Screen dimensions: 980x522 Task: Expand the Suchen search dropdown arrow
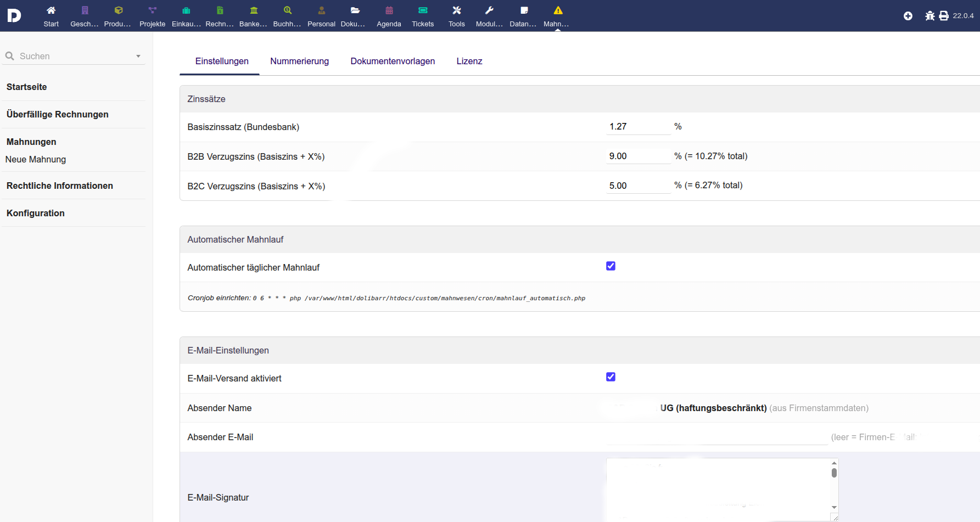coord(138,56)
